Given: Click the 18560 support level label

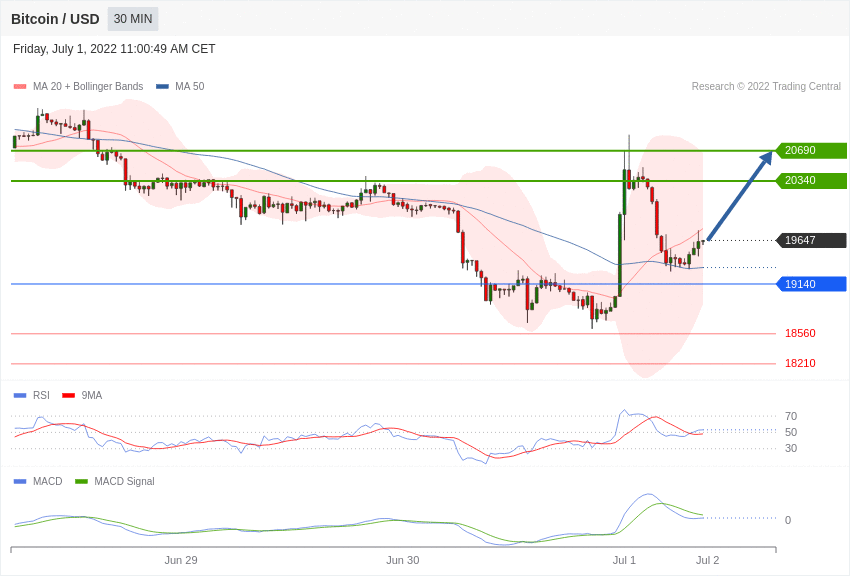Looking at the screenshot, I should coord(800,333).
